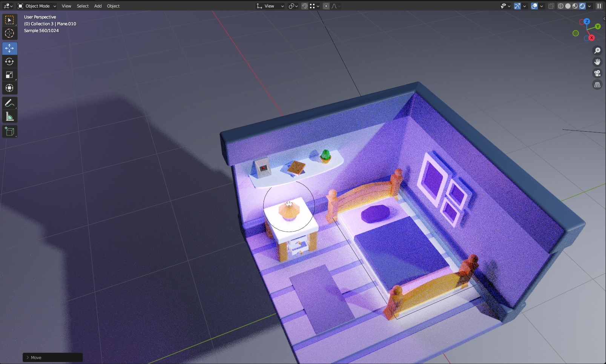Click the zoom view magnifier icon
This screenshot has height=364, width=606.
[597, 51]
